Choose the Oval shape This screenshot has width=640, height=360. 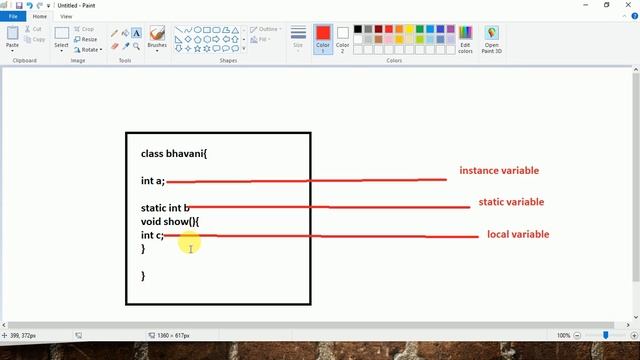[198, 30]
